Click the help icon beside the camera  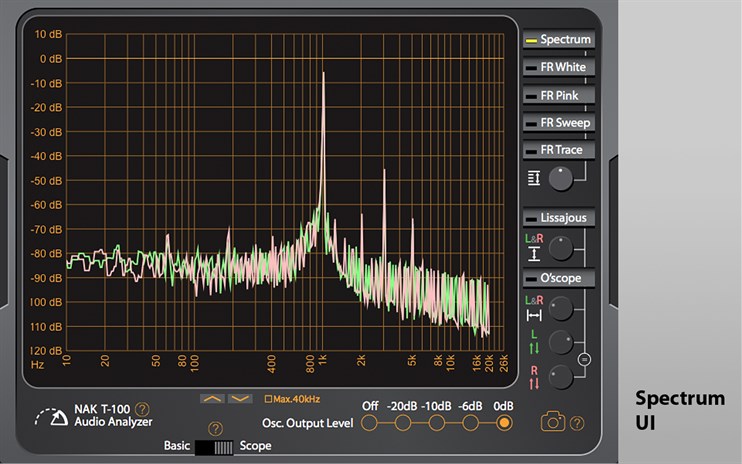coord(576,422)
